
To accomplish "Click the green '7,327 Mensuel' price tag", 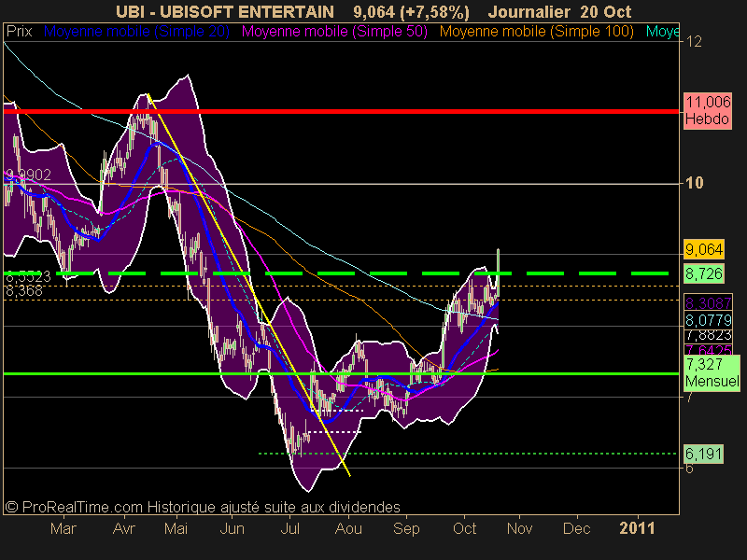I will (712, 372).
